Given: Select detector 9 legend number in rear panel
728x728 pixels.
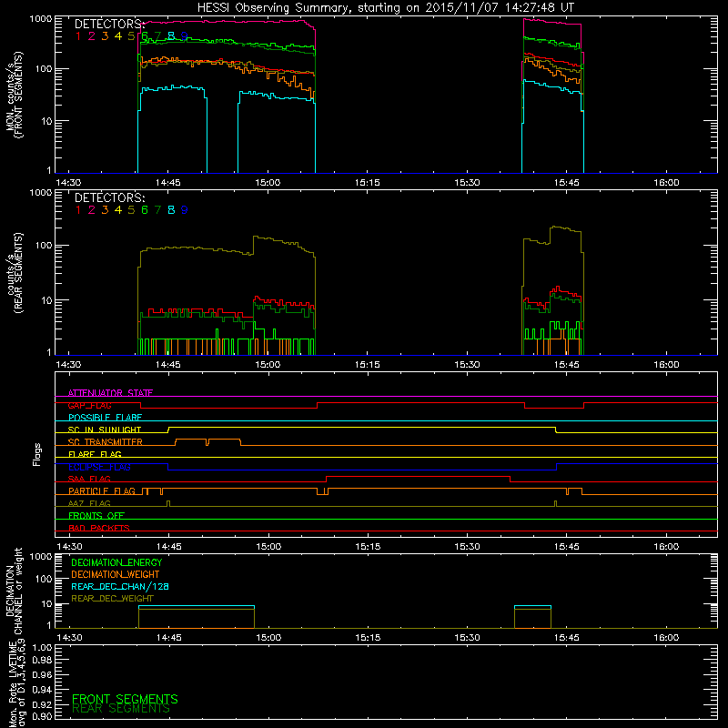Looking at the screenshot, I should (x=185, y=210).
